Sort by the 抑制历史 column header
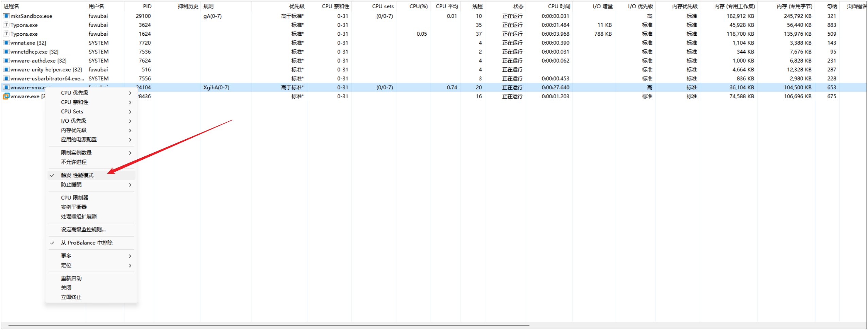The height and width of the screenshot is (330, 868). click(x=177, y=6)
